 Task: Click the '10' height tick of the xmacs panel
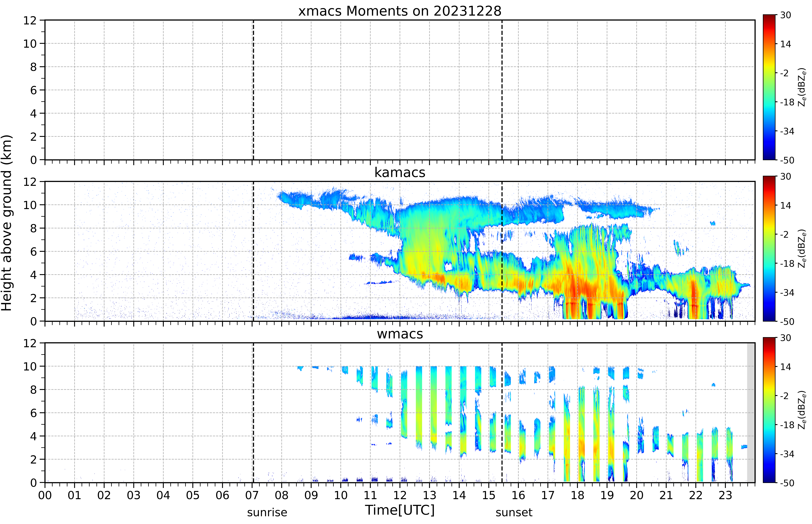pyautogui.click(x=30, y=44)
